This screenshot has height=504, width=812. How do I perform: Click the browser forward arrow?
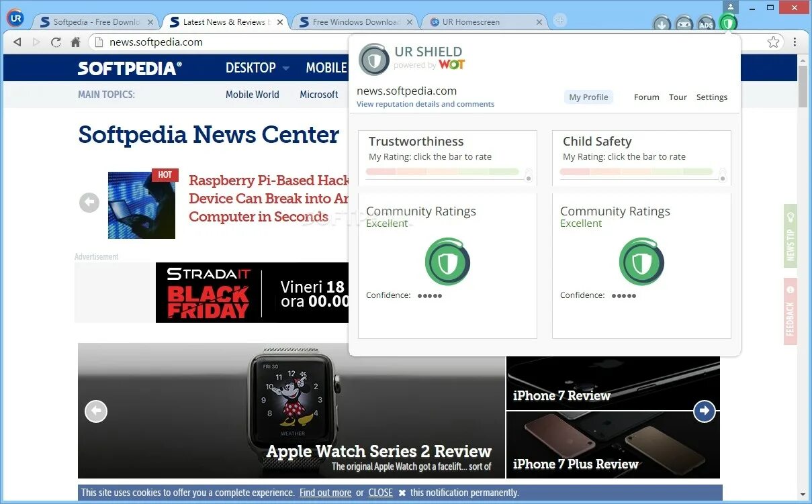(x=37, y=42)
